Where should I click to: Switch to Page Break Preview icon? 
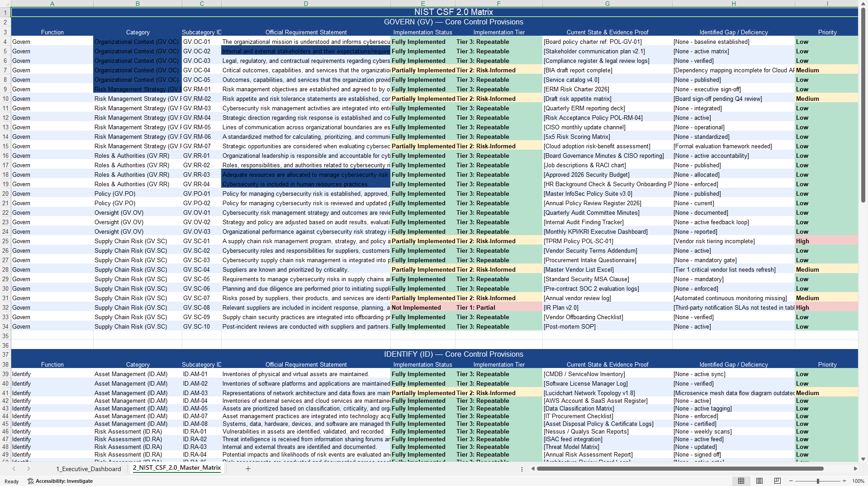click(x=777, y=481)
